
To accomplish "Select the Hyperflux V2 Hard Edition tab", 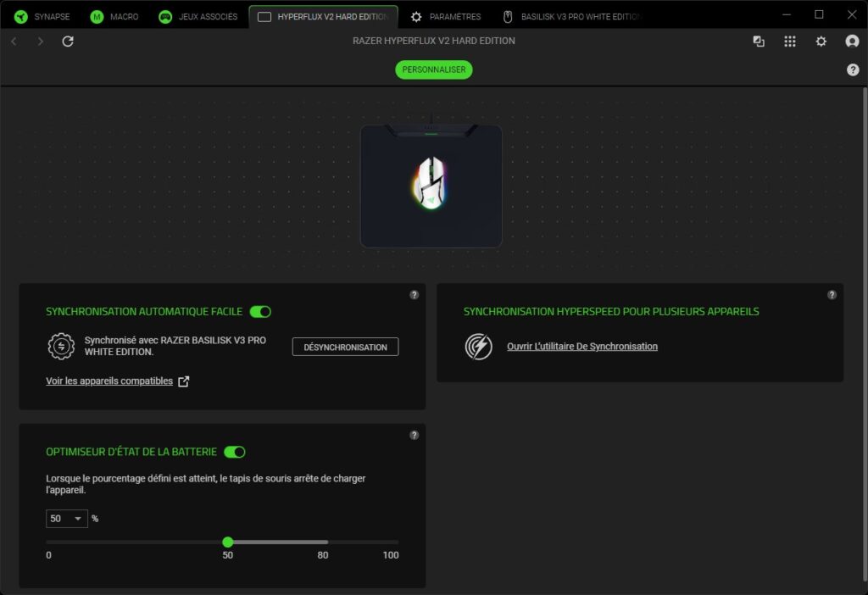I will pos(323,17).
